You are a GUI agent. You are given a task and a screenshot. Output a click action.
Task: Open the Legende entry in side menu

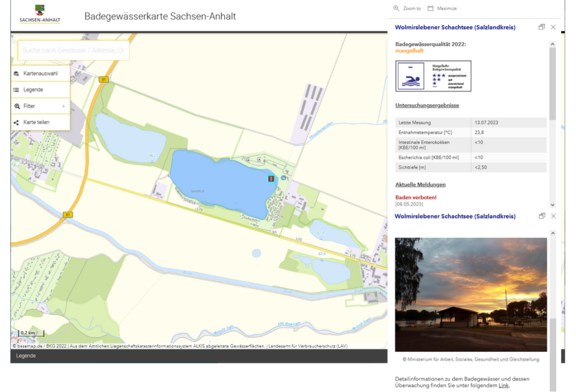pyautogui.click(x=41, y=90)
